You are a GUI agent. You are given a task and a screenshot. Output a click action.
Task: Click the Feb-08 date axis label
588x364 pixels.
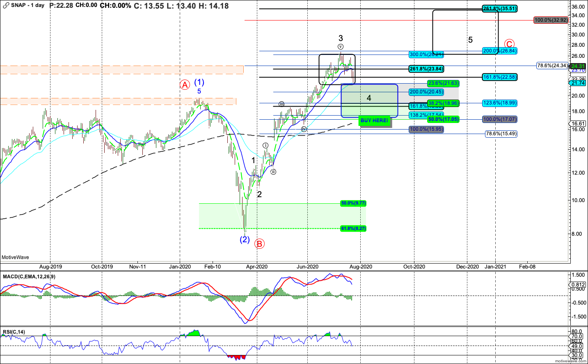point(527,266)
